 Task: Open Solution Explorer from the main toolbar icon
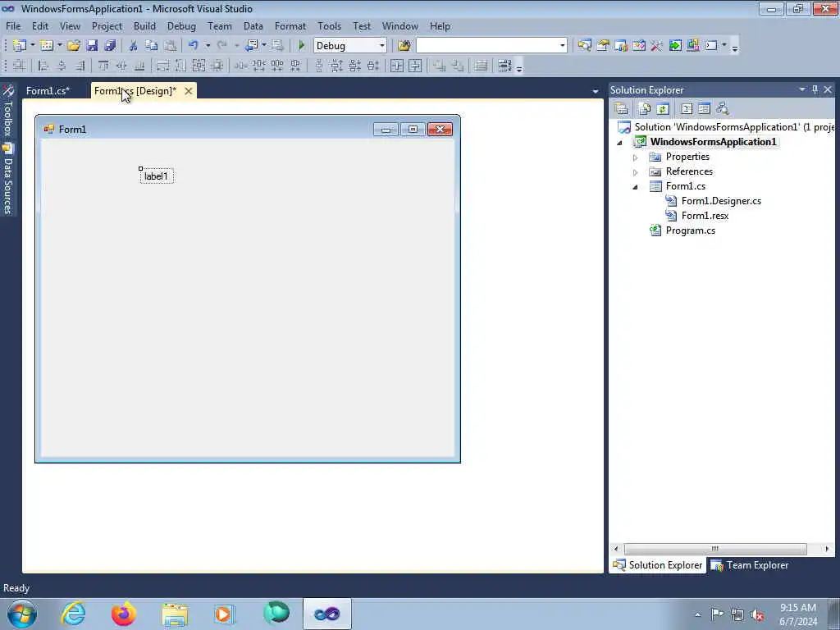584,46
